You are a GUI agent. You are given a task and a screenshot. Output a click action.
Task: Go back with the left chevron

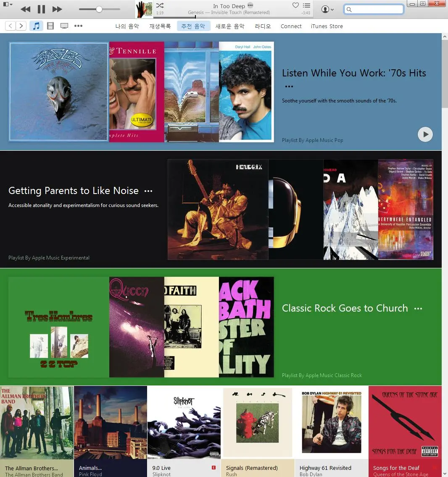(x=11, y=26)
